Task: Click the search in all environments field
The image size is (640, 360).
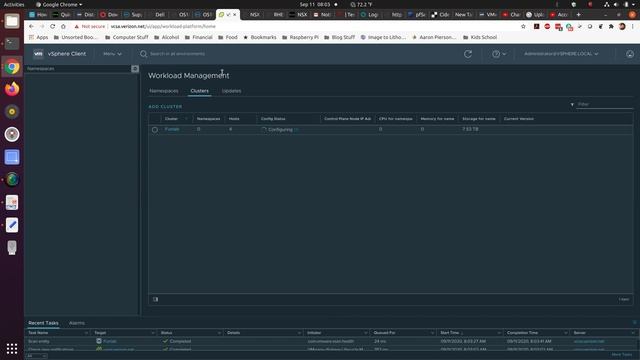Action: coord(178,54)
